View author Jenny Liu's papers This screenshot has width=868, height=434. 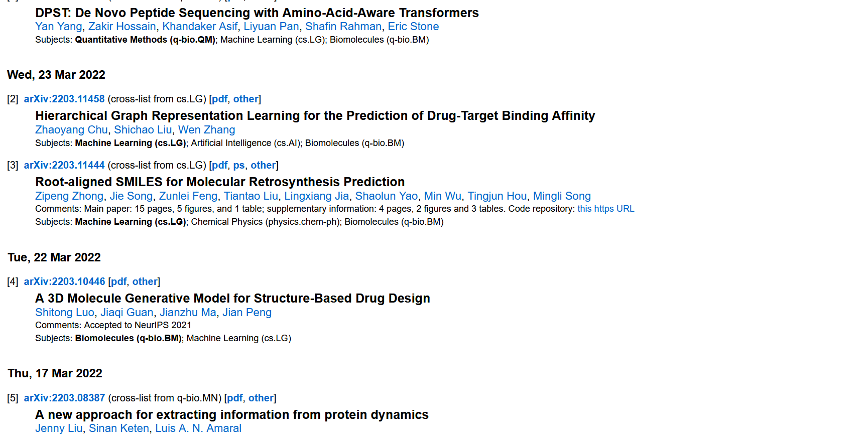[x=59, y=428]
